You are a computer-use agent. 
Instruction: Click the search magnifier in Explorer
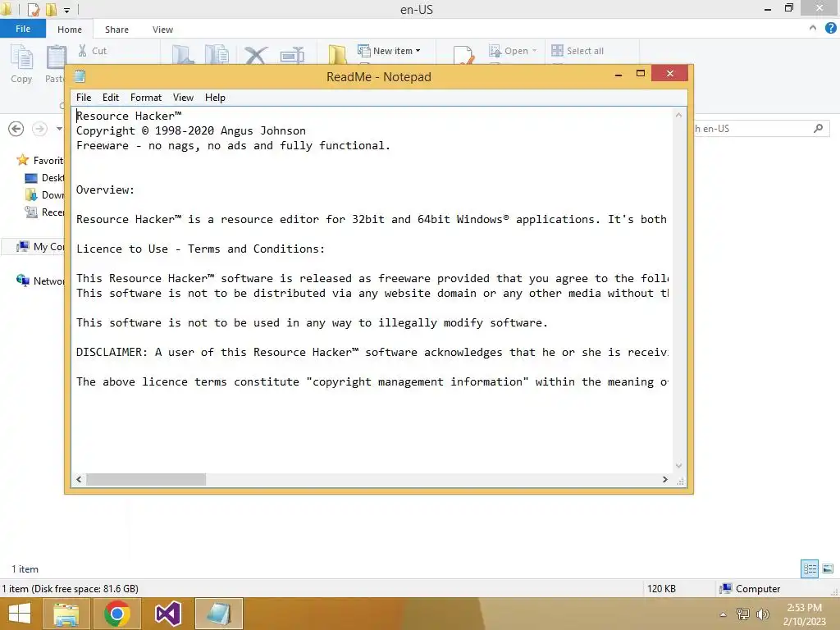tap(818, 129)
